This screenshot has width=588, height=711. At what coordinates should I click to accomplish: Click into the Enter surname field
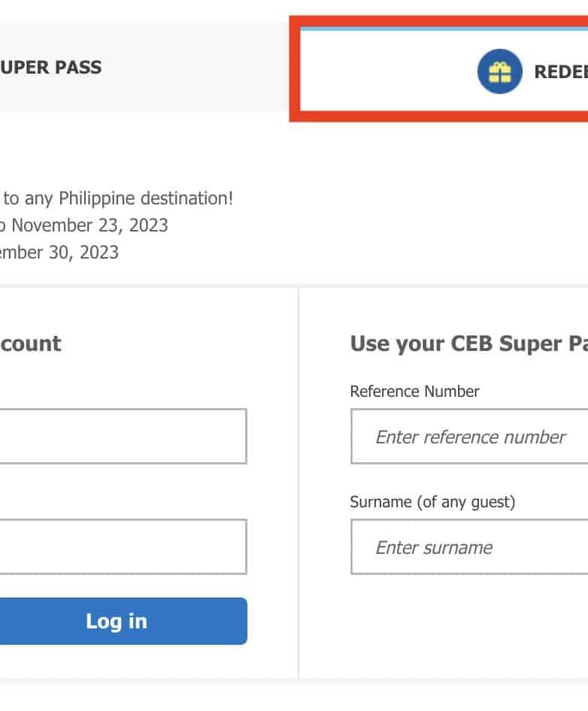(x=470, y=547)
